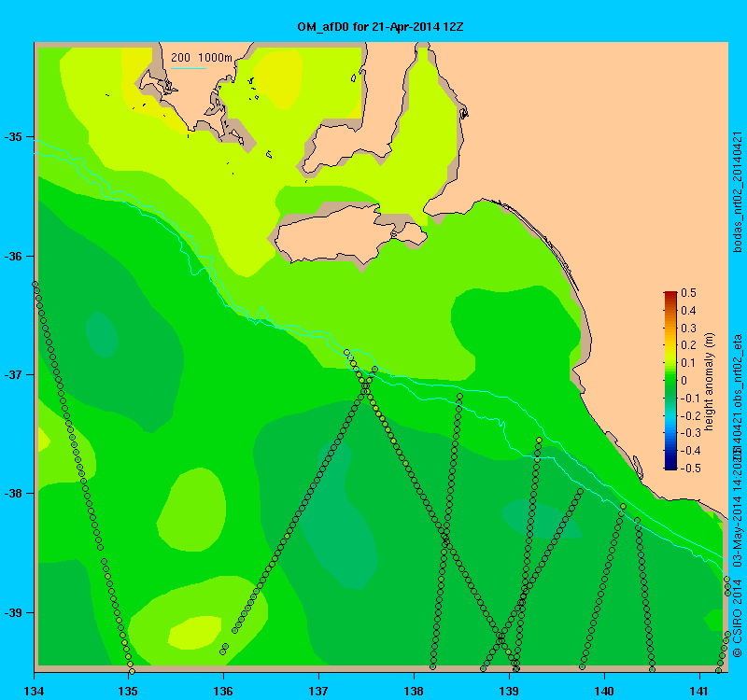Screen dimensions: 747x700
Task: Click the latitude axis label '-37'
Action: 13,375
